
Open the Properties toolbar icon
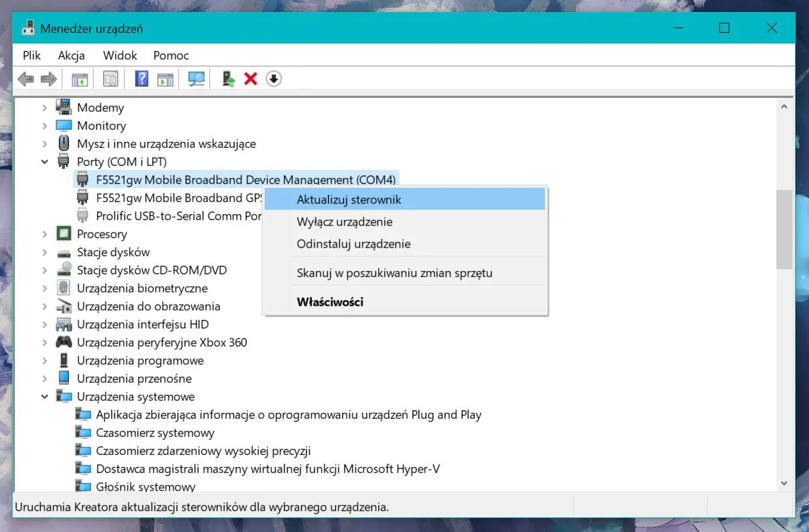110,79
